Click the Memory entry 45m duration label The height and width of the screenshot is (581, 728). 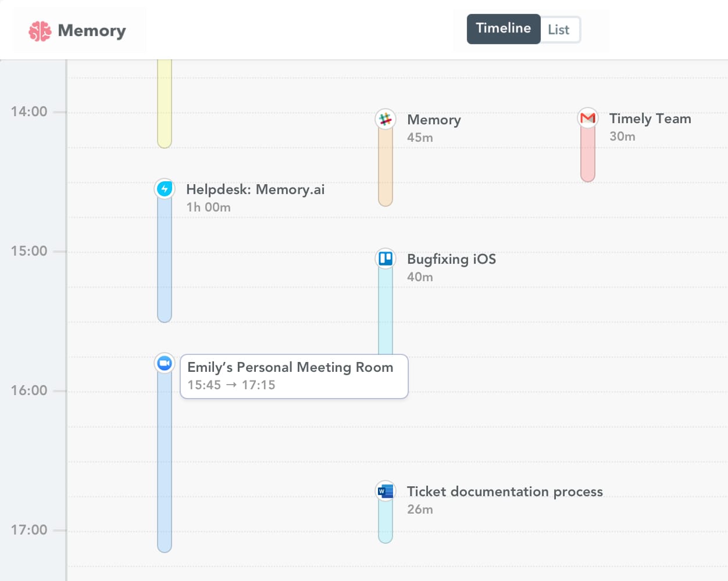pos(420,137)
